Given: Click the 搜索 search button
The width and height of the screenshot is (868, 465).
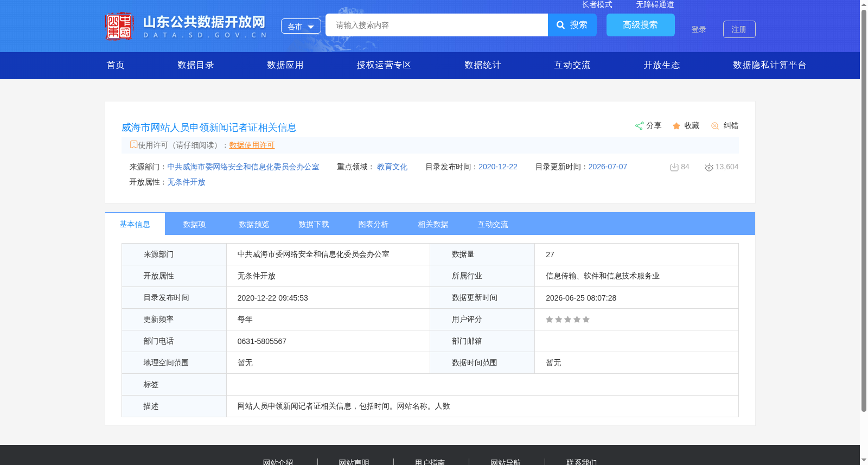Looking at the screenshot, I should coord(572,25).
